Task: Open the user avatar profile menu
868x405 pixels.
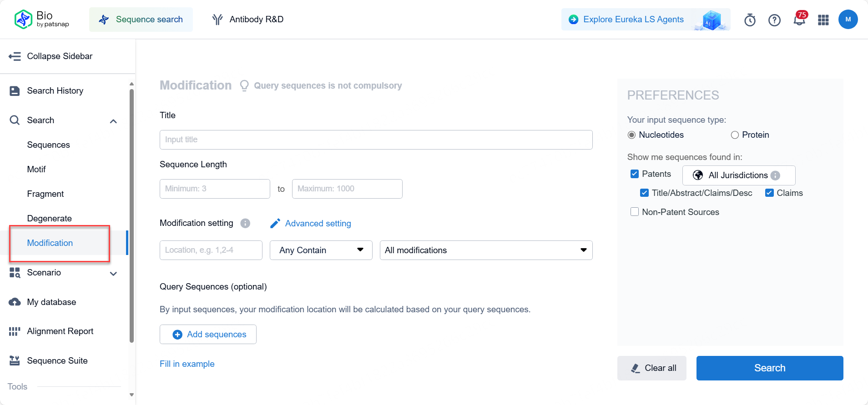Action: pyautogui.click(x=848, y=20)
